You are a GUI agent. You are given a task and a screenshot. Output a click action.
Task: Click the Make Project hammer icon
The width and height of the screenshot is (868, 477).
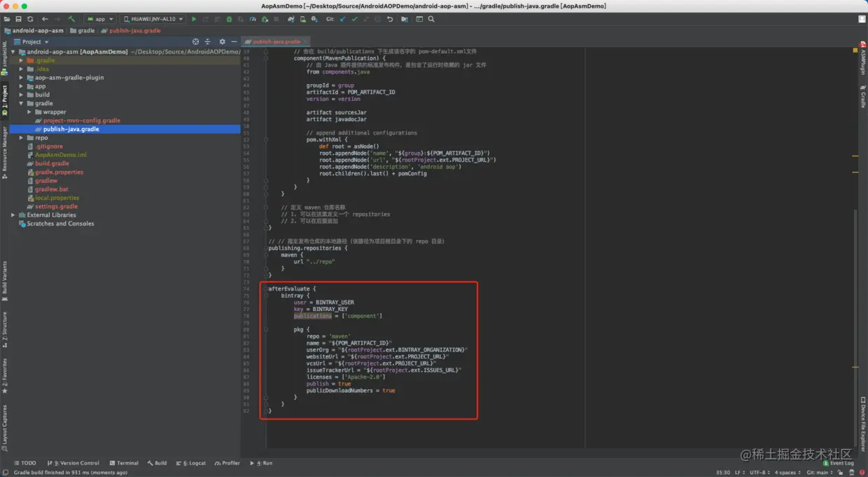71,19
